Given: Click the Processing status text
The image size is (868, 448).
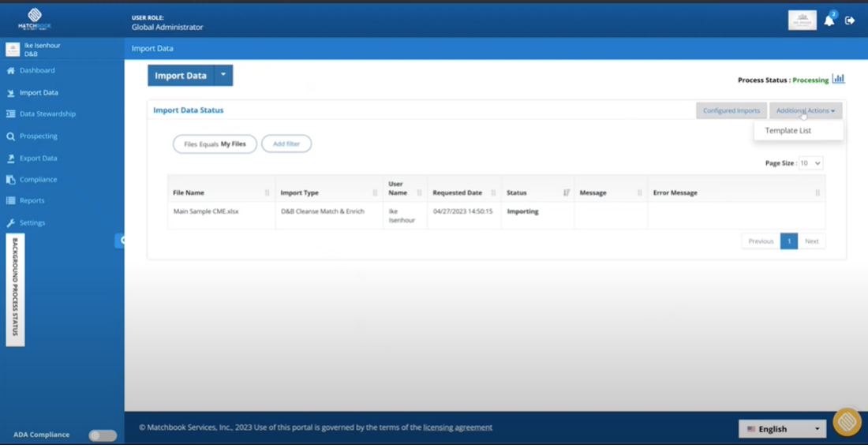Looking at the screenshot, I should (810, 80).
